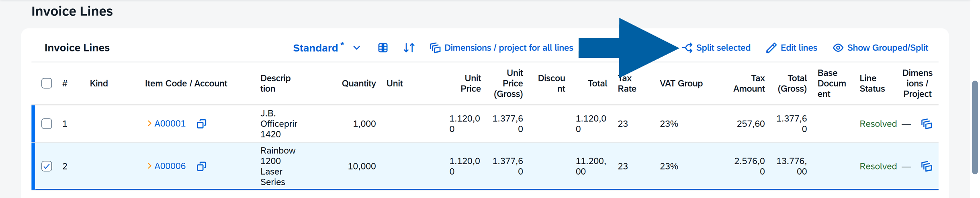Open item link A00006
The height and width of the screenshot is (198, 980).
(170, 166)
